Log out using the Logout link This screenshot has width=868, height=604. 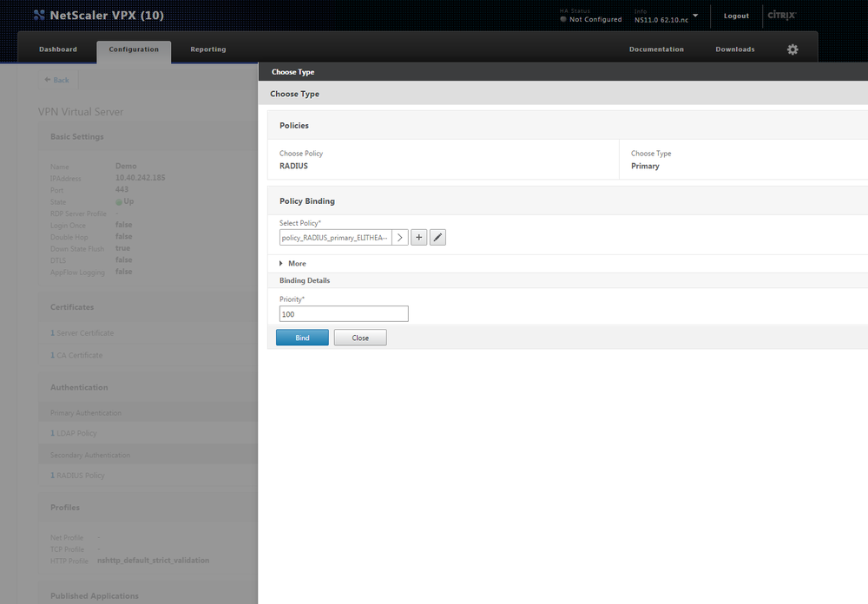(x=736, y=16)
